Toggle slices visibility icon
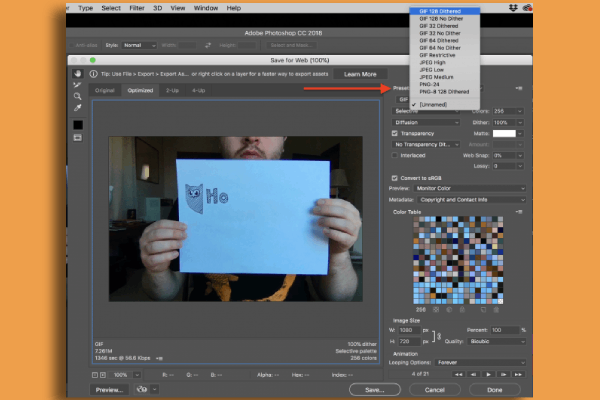The width and height of the screenshot is (600, 400). point(78,138)
